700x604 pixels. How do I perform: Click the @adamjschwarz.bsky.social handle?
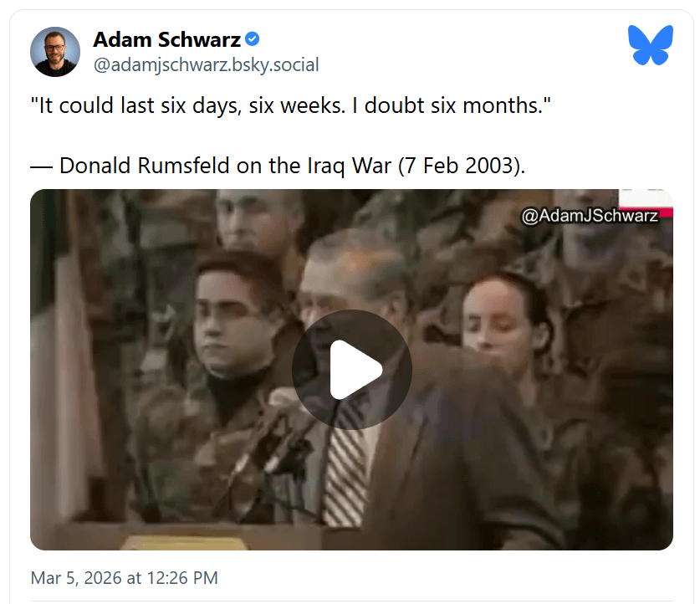pyautogui.click(x=206, y=64)
